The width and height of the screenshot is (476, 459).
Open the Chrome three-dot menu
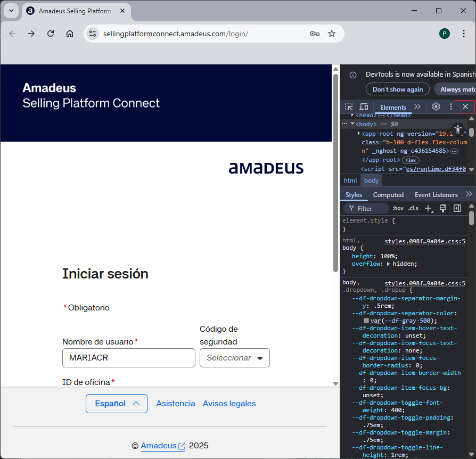tap(464, 34)
